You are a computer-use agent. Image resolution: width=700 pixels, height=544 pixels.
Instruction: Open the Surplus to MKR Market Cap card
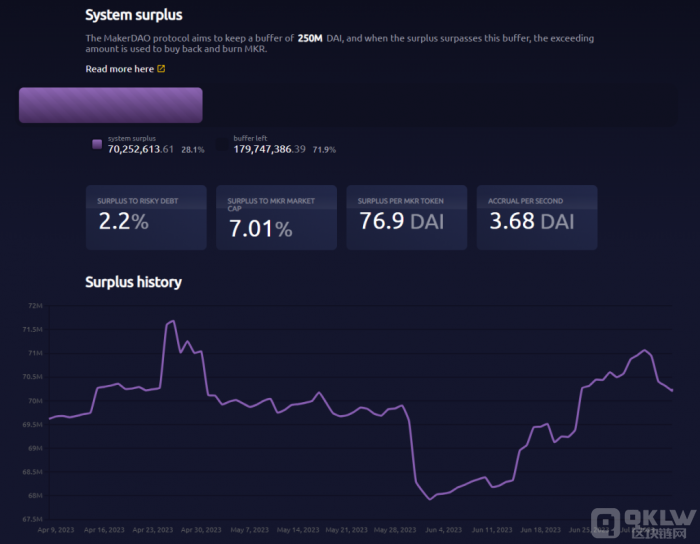(276, 217)
